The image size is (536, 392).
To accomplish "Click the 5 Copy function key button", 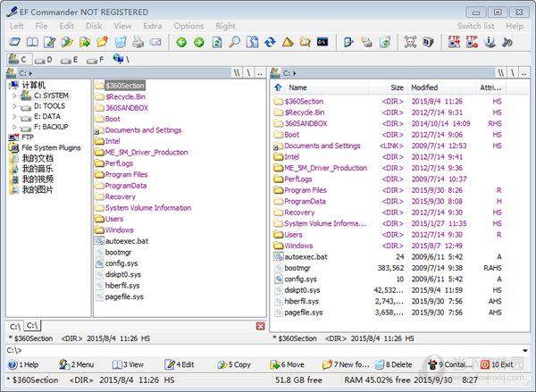I will coord(234,364).
